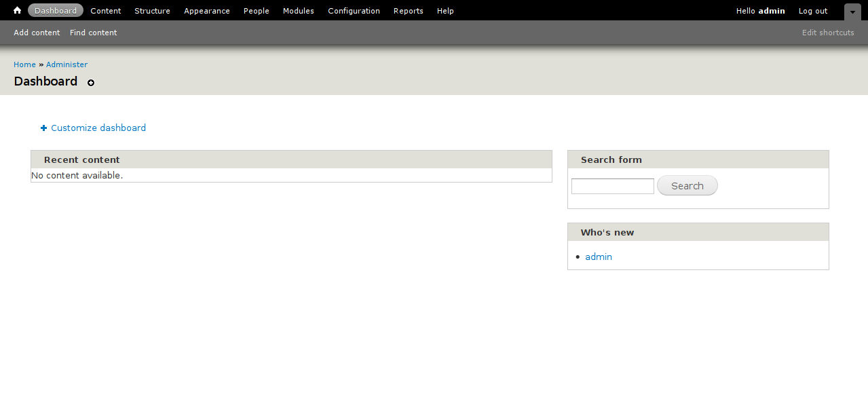Click the home icon in the toolbar

click(x=16, y=10)
